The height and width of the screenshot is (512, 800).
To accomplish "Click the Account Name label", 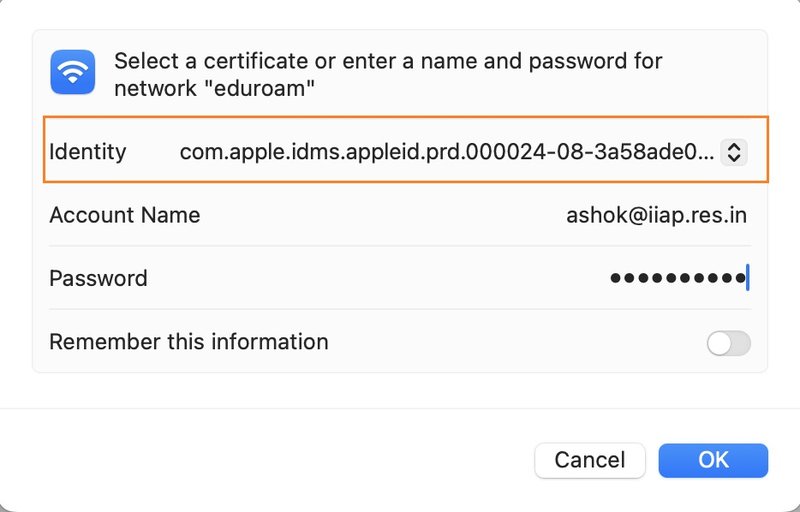I will tap(125, 215).
